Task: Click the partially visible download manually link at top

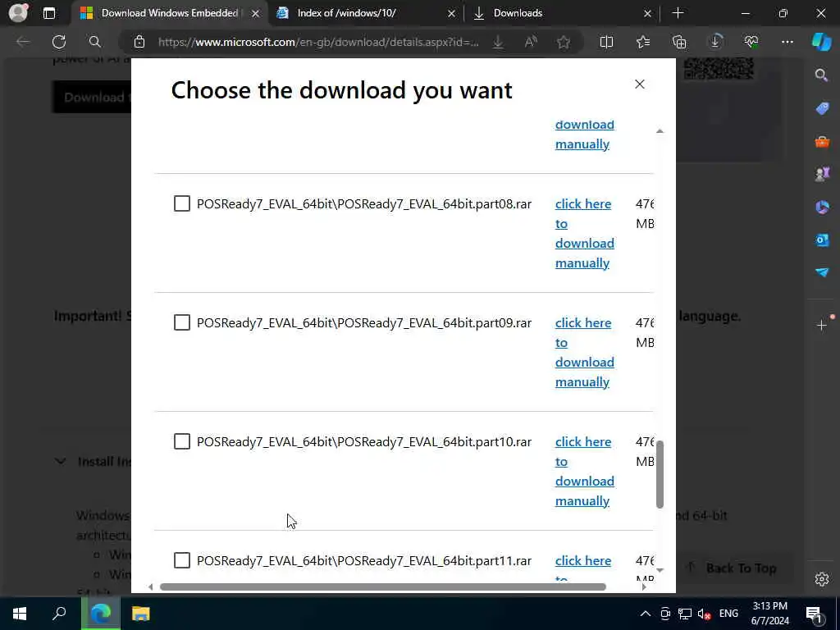Action: tap(584, 135)
